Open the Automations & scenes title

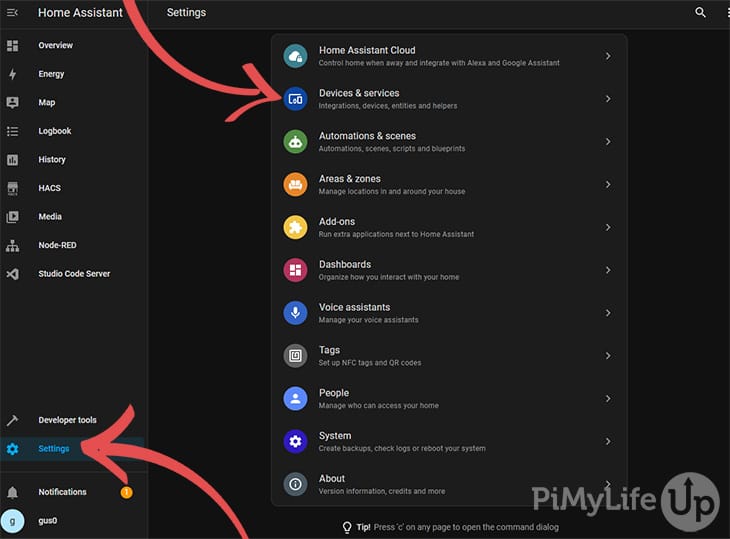point(367,136)
